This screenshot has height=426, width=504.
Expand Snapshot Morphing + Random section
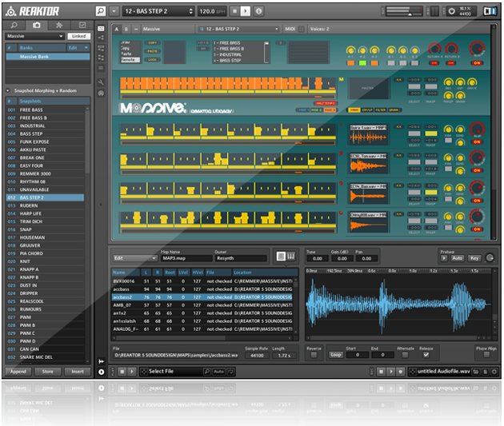tap(8, 90)
